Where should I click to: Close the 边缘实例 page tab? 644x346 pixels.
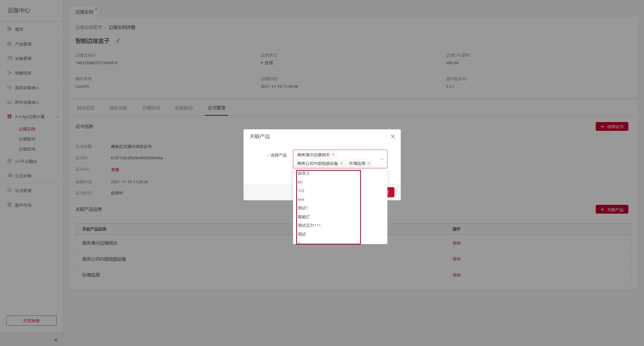click(x=96, y=9)
